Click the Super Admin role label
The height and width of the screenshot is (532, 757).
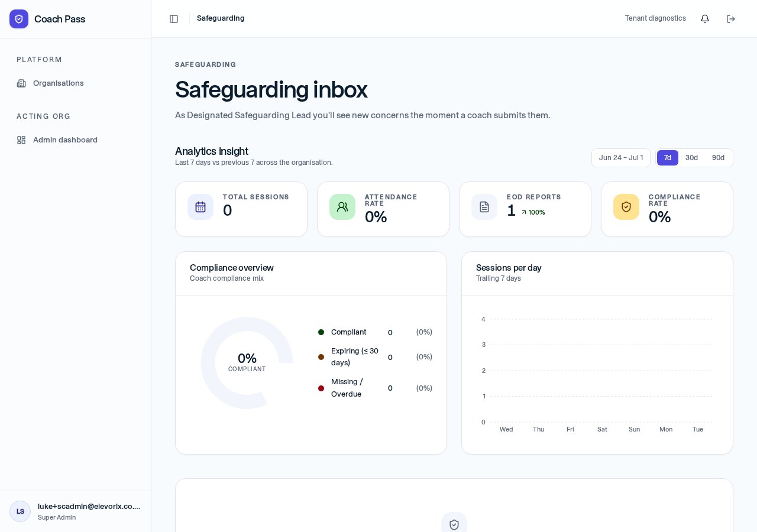57,517
